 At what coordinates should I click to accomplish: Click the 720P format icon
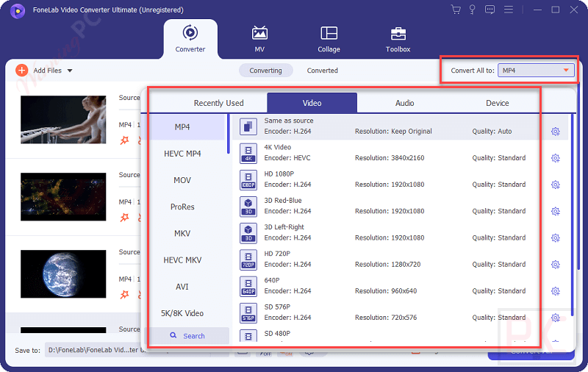click(248, 260)
